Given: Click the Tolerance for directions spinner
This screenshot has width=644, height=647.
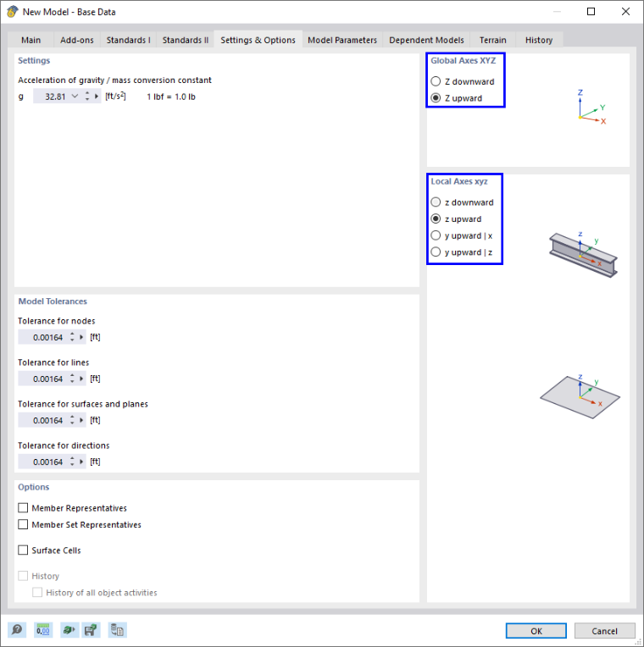Looking at the screenshot, I should click(72, 462).
